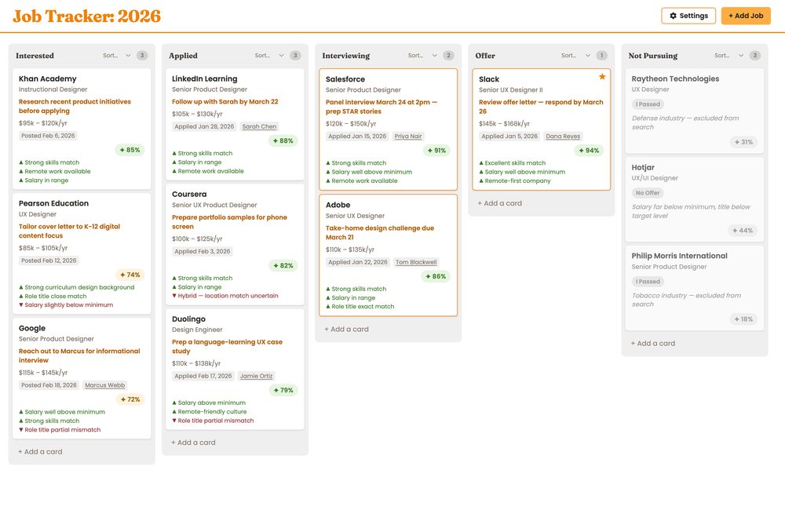Click the Not Pursuing column count badge
The image size is (785, 532).
tap(755, 56)
